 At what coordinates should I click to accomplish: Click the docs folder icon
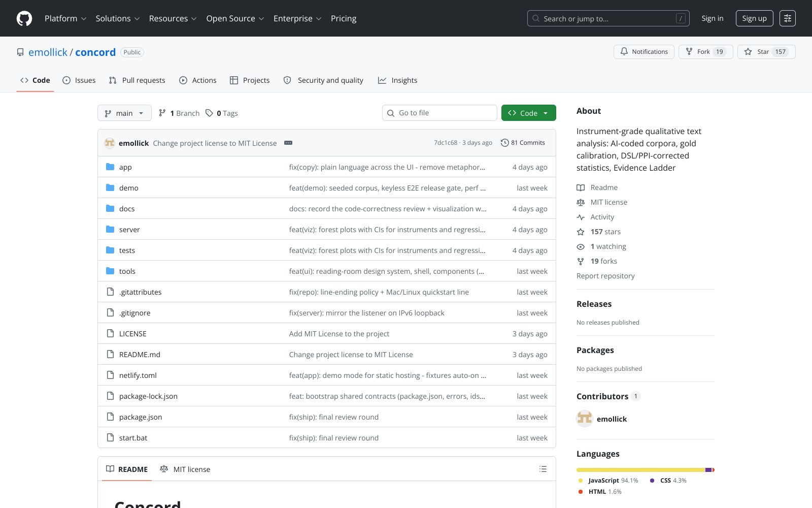[x=110, y=208]
